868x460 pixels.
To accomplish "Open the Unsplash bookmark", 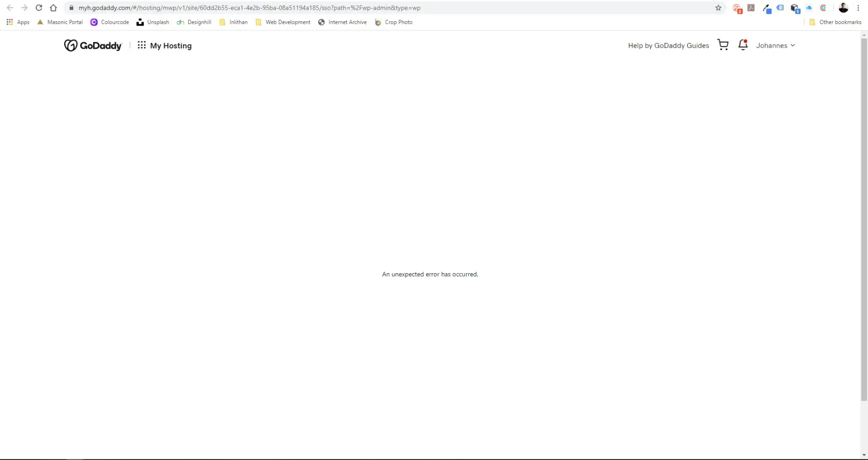I will pyautogui.click(x=153, y=22).
